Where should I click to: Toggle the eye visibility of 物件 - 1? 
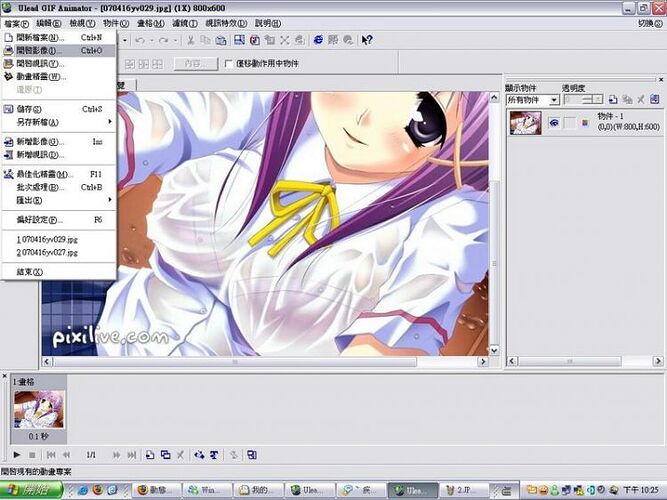pos(554,123)
